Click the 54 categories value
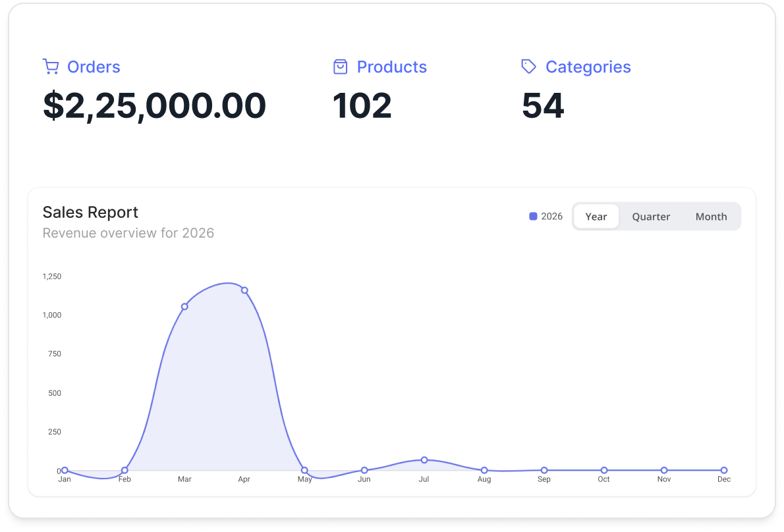 click(x=543, y=106)
